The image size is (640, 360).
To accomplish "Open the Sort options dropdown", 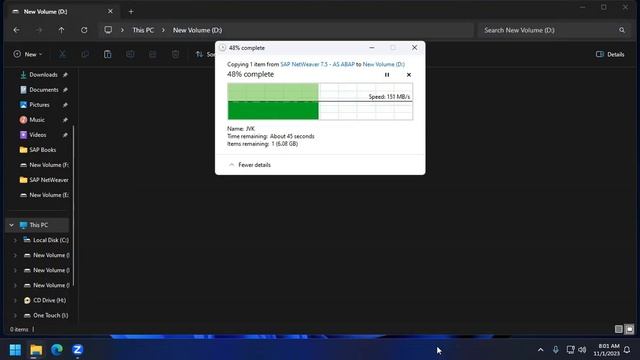I will 205,54.
